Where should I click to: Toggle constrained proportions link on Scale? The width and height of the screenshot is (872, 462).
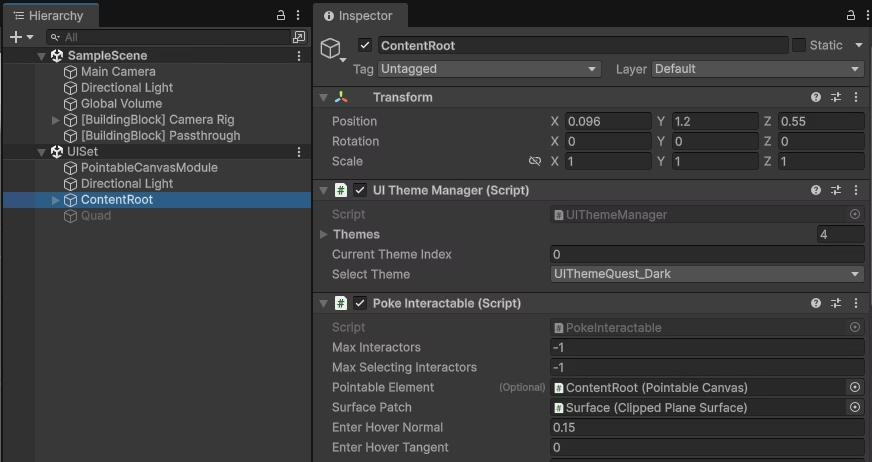coord(534,161)
